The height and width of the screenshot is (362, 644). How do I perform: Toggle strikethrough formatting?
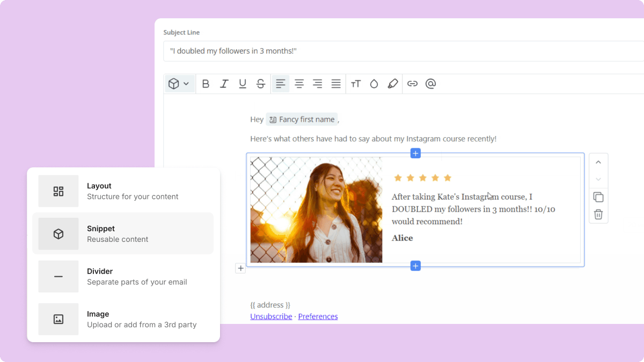click(261, 84)
